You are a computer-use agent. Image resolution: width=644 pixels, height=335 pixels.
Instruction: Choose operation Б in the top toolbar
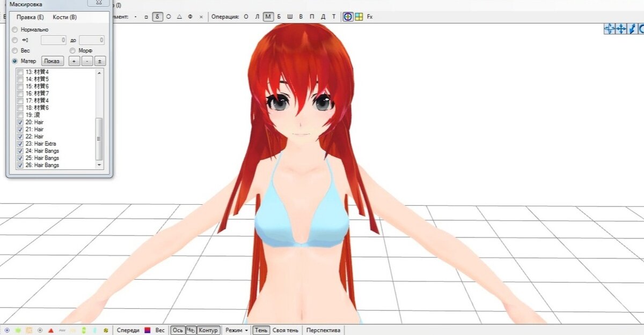279,17
